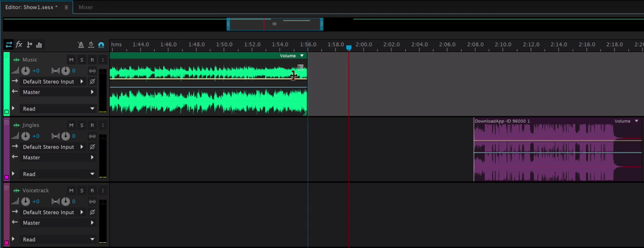The image size is (644, 248).
Task: Click Music track pan knob
Action: (x=66, y=71)
